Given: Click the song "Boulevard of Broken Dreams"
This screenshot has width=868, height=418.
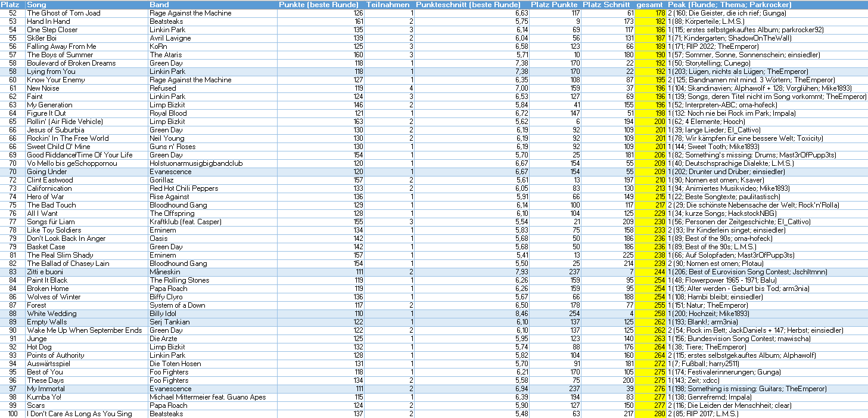Looking at the screenshot, I should click(x=87, y=63).
